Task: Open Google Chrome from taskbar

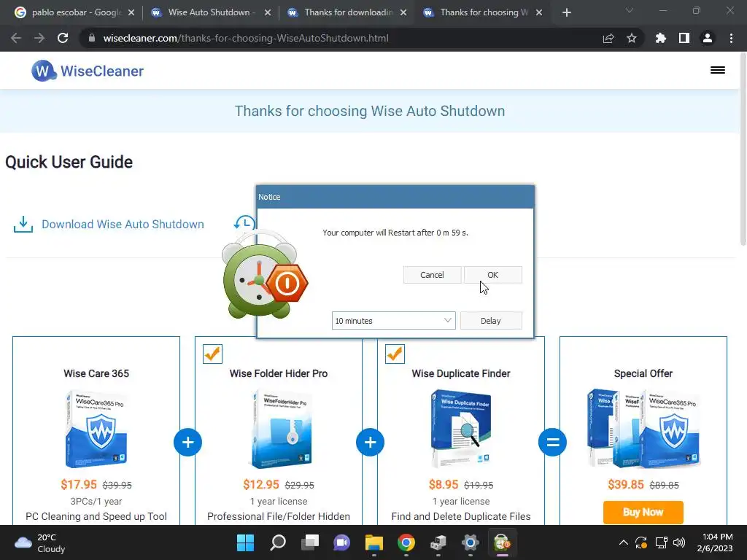Action: [406, 542]
